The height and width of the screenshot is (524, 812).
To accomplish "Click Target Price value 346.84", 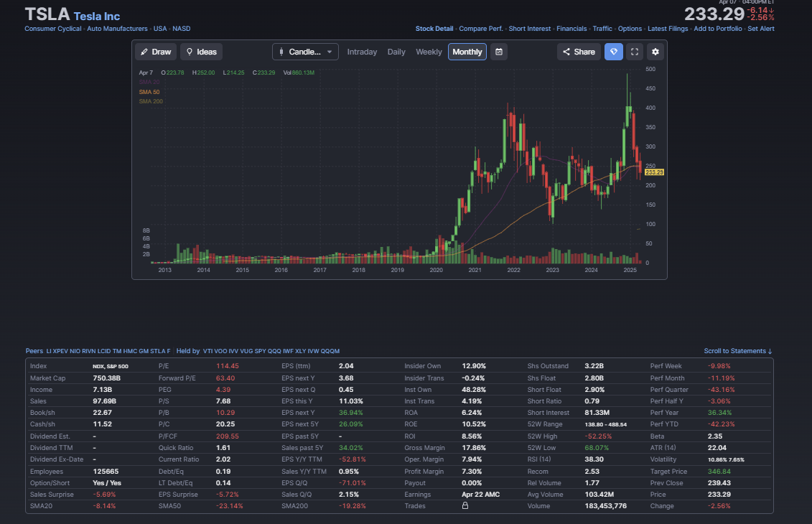I will (719, 471).
